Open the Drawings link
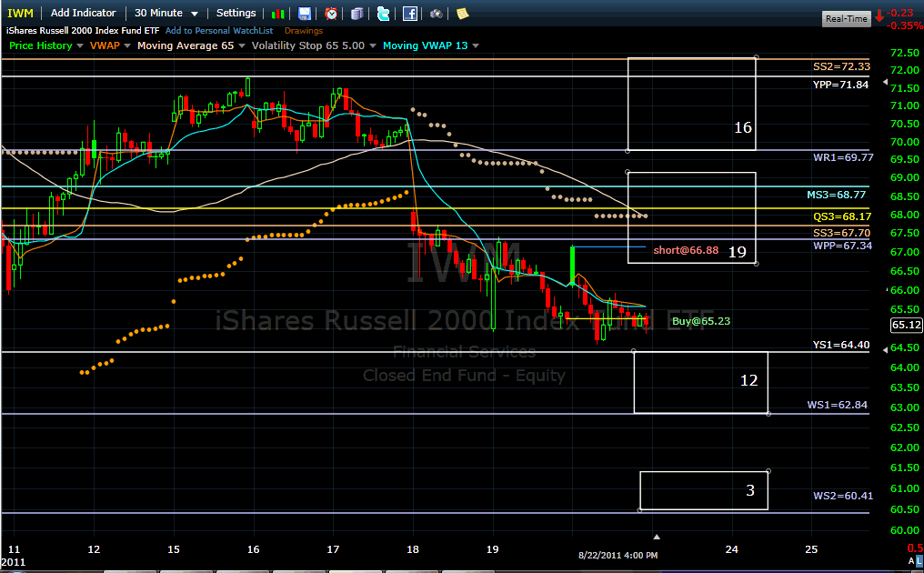924x573 pixels. (x=304, y=31)
